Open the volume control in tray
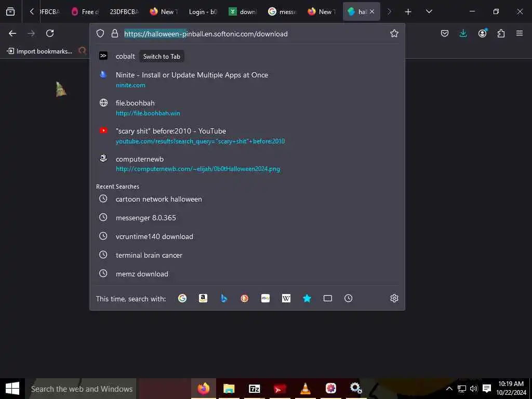Screen dimensions: 532x399 pos(474,389)
